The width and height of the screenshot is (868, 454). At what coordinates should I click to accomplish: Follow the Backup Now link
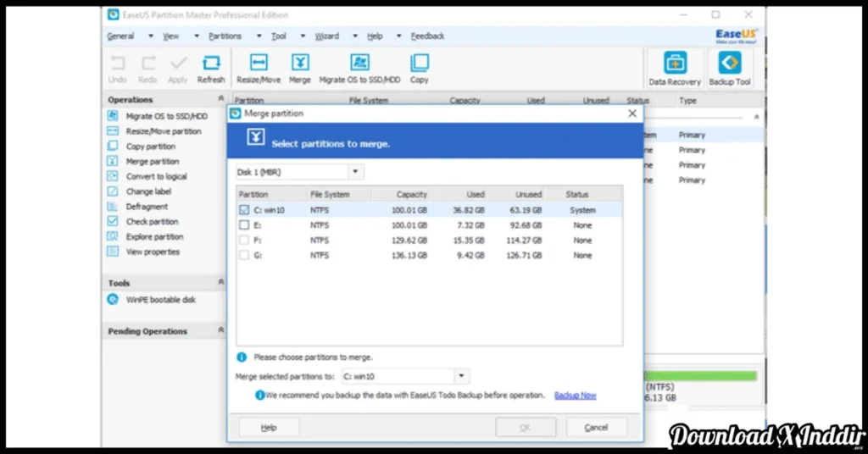(576, 396)
